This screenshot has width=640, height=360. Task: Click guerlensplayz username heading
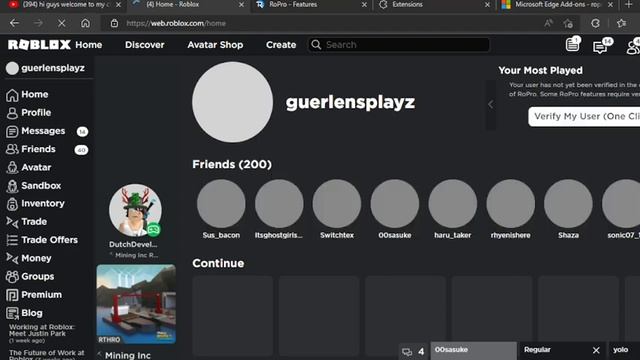(x=350, y=102)
